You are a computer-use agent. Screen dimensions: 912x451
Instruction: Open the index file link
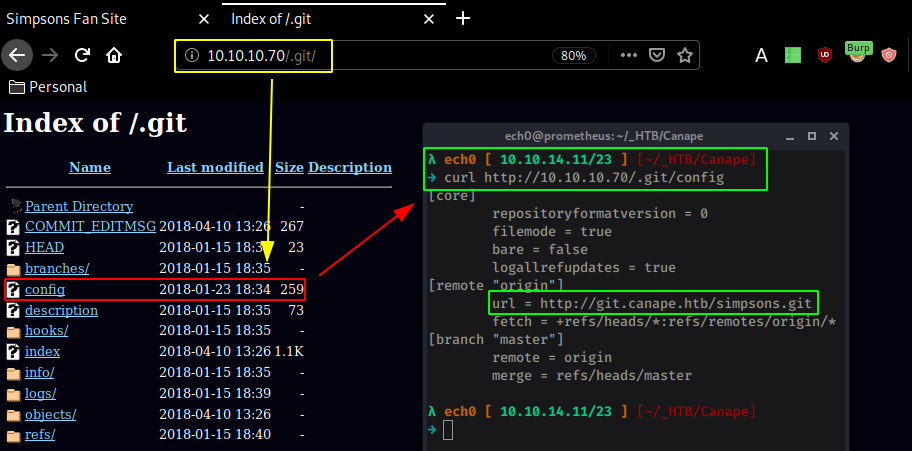click(x=42, y=351)
